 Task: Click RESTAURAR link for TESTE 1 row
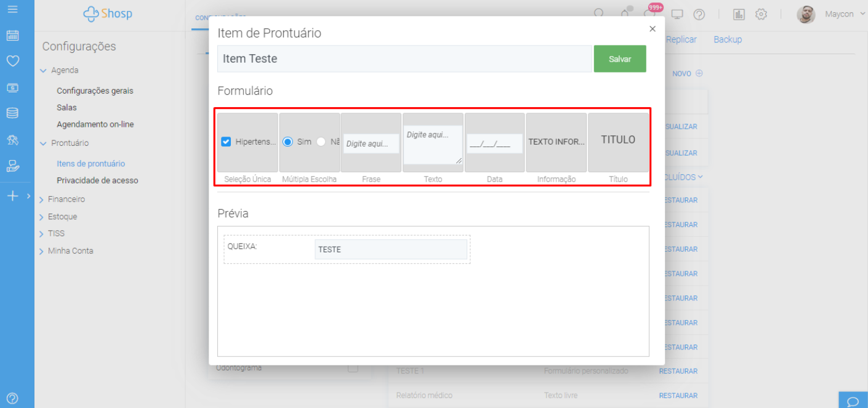[678, 371]
